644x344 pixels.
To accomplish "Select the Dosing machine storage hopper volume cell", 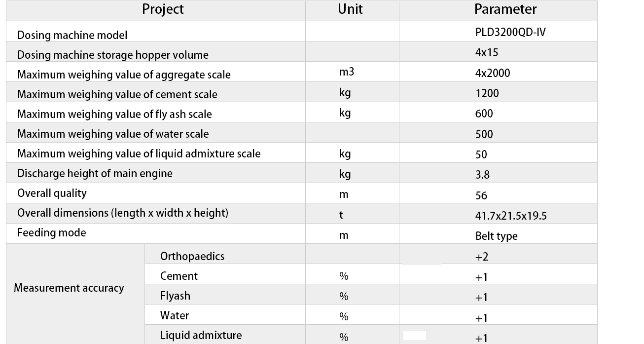I will pyautogui.click(x=113, y=55).
